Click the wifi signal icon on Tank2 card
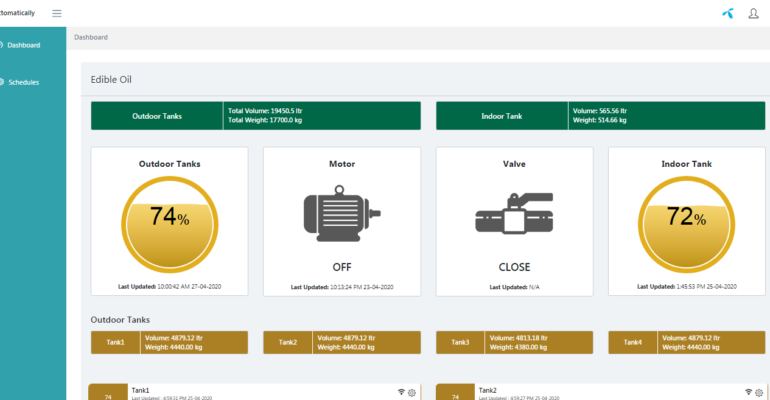Viewport: 770px width, 400px height. click(748, 392)
